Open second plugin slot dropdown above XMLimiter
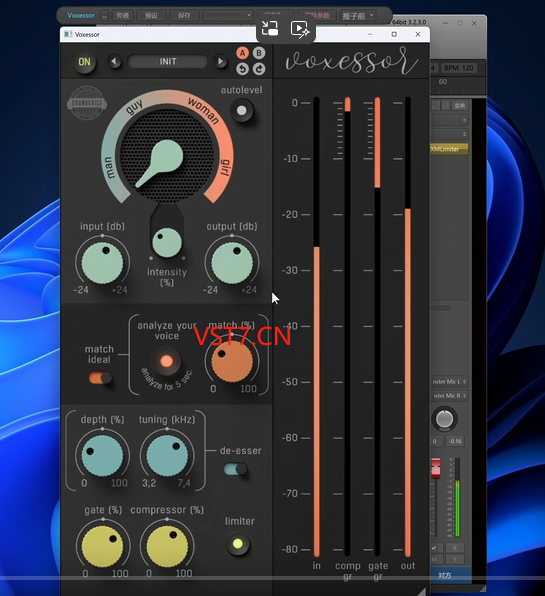Screen dimensions: 545x596 point(449,134)
